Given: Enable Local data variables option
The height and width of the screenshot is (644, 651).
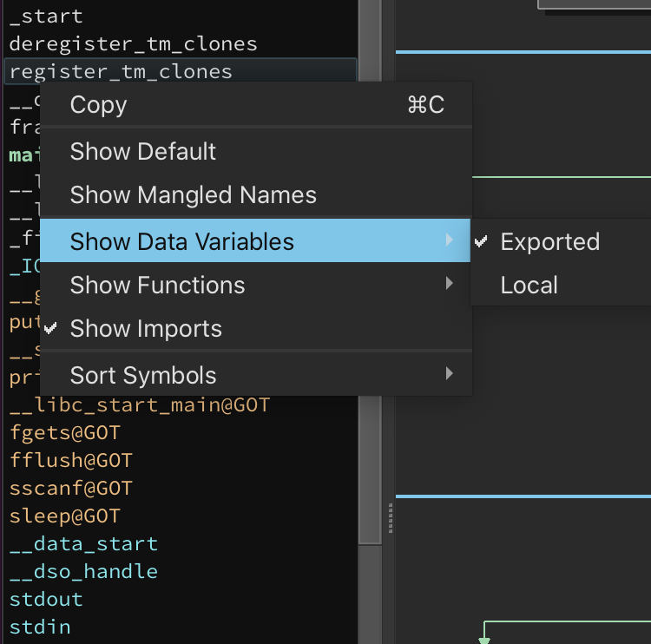Looking at the screenshot, I should 561,285.
